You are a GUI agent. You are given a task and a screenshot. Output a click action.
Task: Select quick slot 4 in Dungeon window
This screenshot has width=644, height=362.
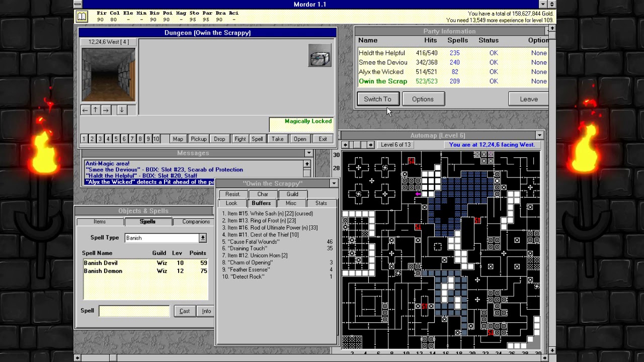coord(108,139)
